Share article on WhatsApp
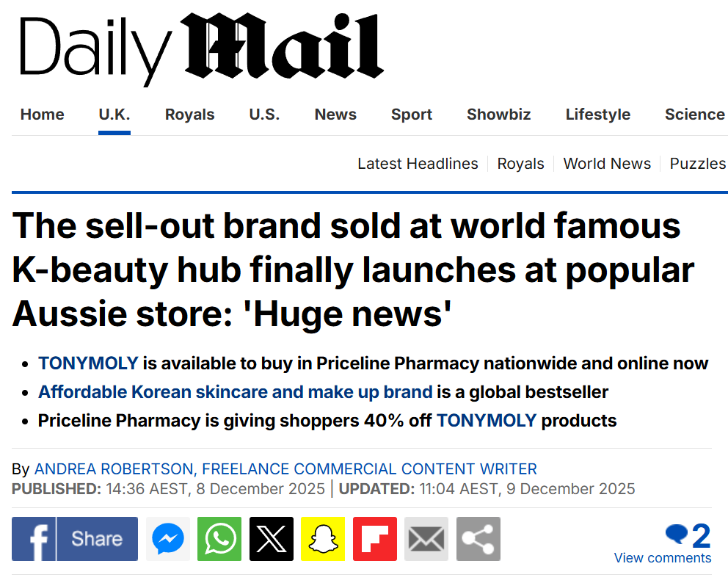The image size is (728, 583). pos(219,539)
